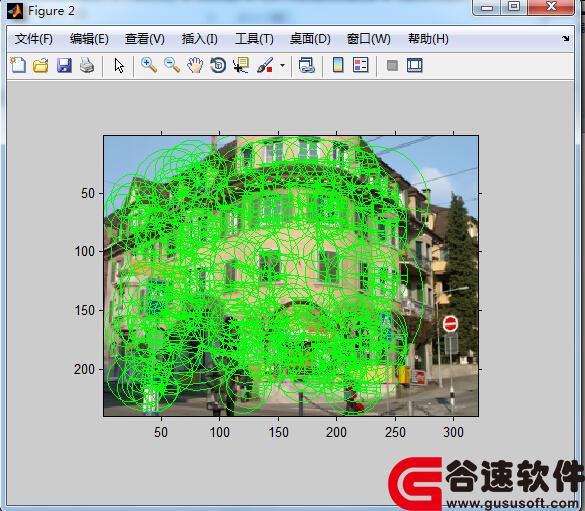Save figure using the floppy disk icon
Viewport: 585px width, 511px height.
tap(64, 65)
